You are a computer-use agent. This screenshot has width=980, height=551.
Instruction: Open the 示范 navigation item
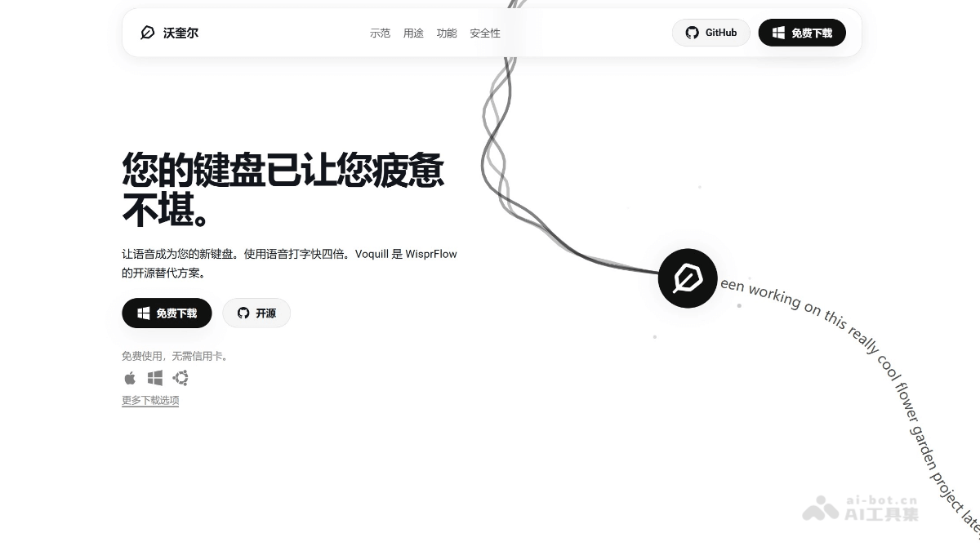[x=380, y=33]
